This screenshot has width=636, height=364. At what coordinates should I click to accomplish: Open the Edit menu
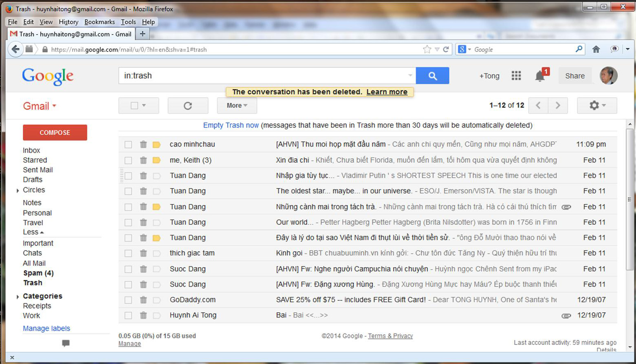click(x=29, y=22)
